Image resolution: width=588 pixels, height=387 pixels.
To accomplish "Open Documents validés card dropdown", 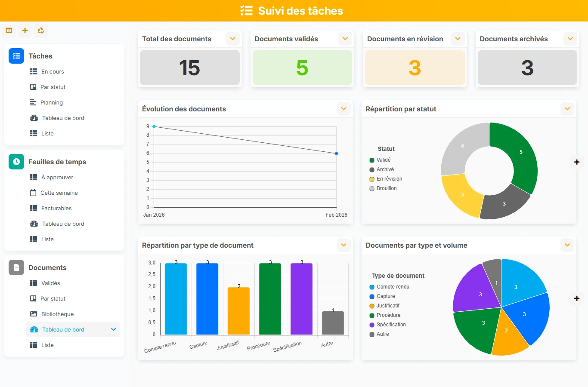I will [345, 39].
